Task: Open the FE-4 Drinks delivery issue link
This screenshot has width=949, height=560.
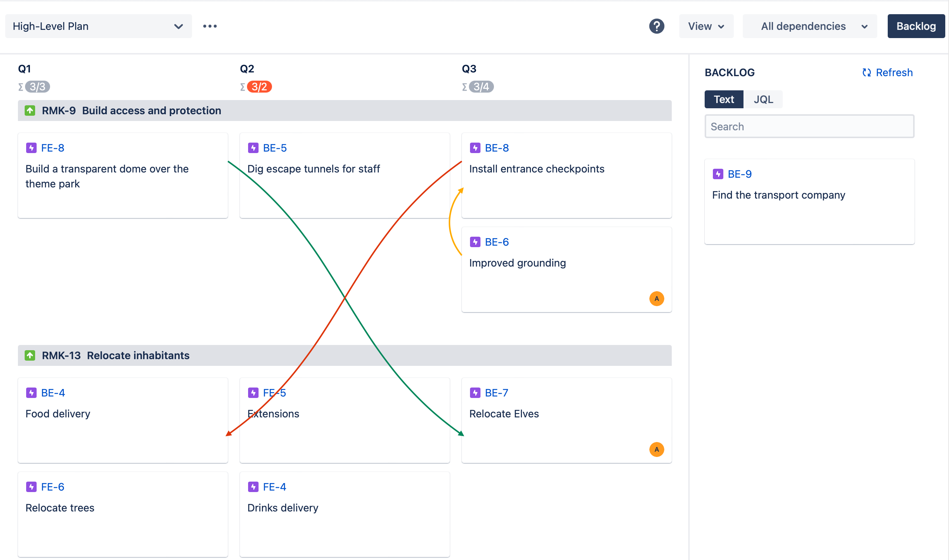Action: coord(274,487)
